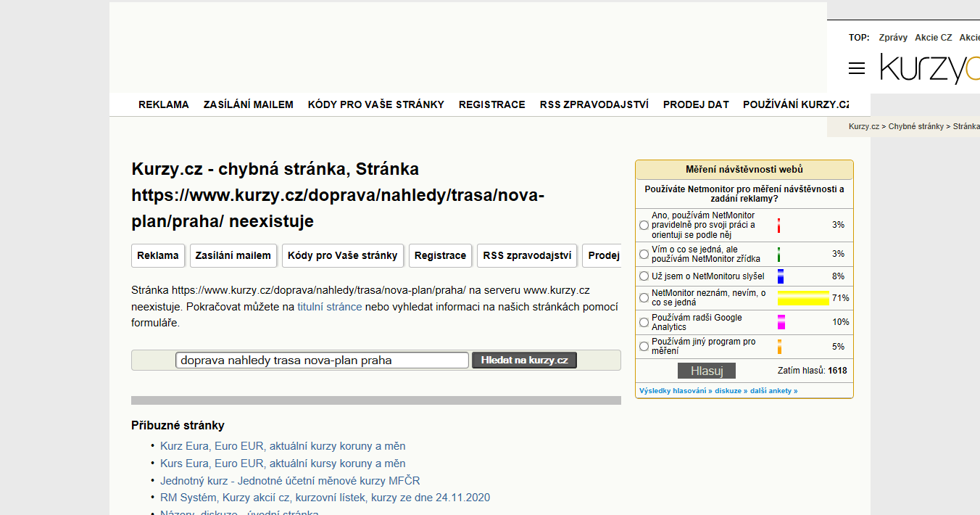Screen dimensions: 980x515
Task: Open PRODEJ DAT in top navigation
Action: 696,104
